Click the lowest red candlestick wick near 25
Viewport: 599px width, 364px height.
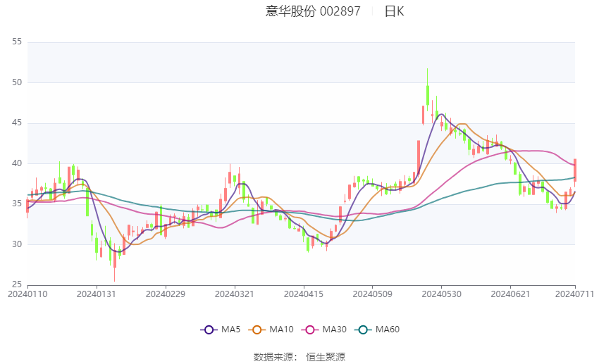[x=115, y=263]
